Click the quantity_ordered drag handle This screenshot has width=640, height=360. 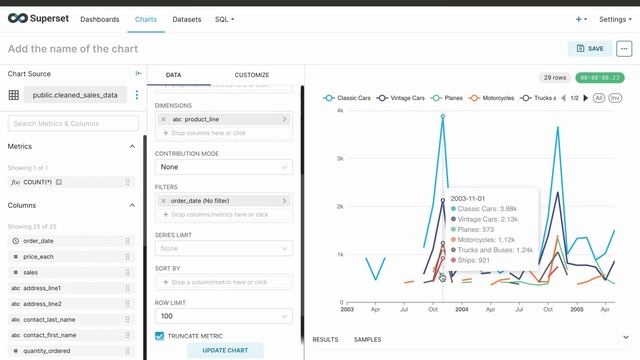(127, 351)
